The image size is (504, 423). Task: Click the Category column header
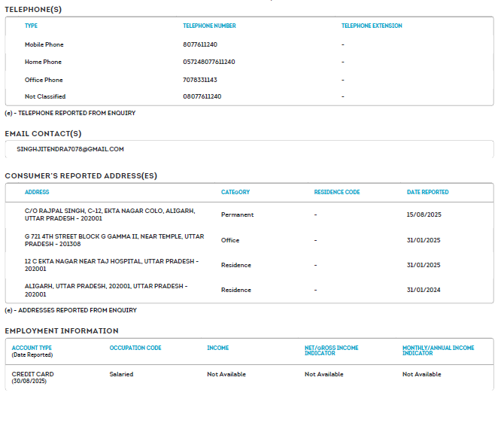click(235, 192)
